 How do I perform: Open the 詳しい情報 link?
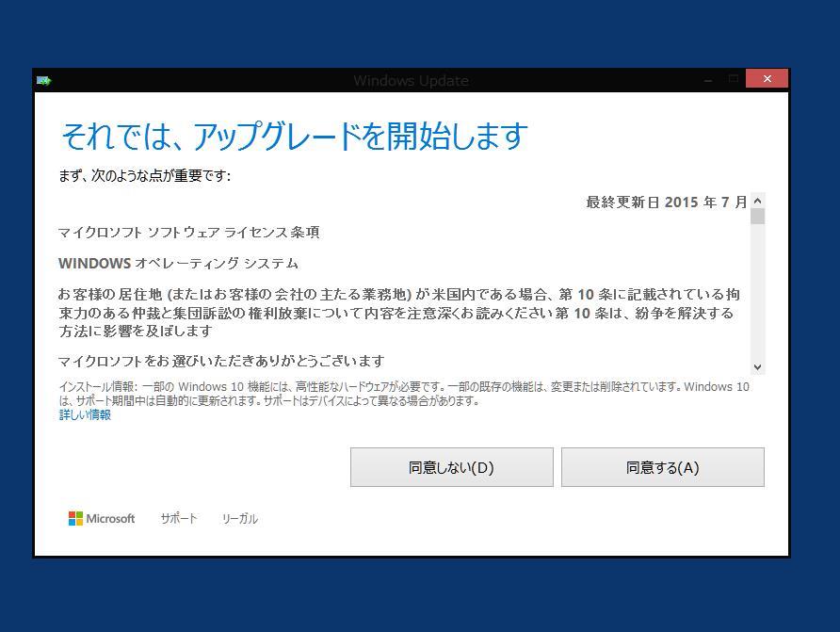pos(85,415)
